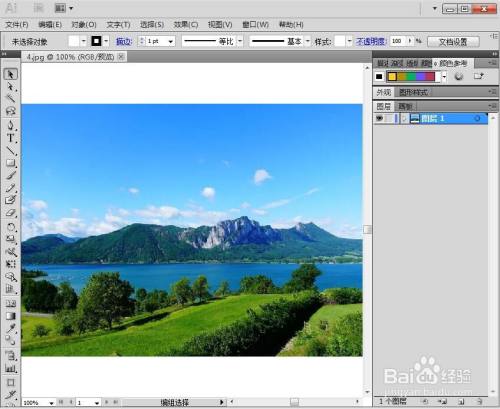500x409 pixels.
Task: Select the Eyedropper tool
Action: (10, 328)
